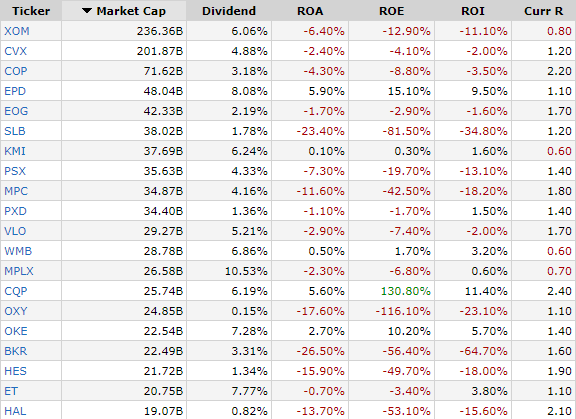Open the CVX ticker link

(x=15, y=51)
